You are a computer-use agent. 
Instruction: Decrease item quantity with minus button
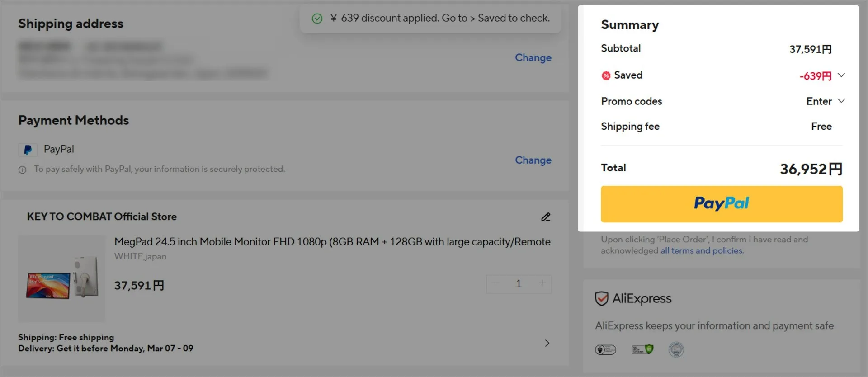[496, 283]
